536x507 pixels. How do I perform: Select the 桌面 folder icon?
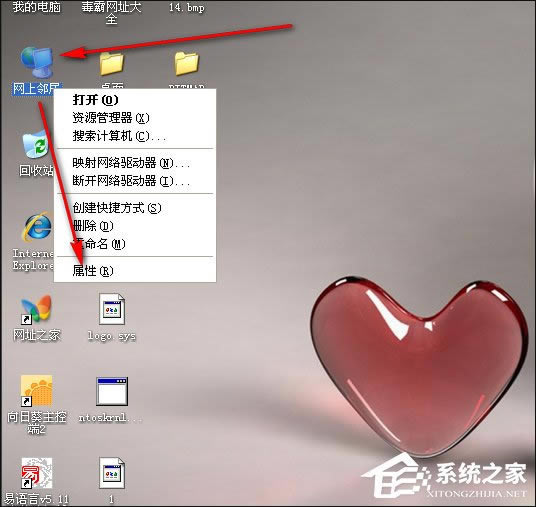point(112,64)
